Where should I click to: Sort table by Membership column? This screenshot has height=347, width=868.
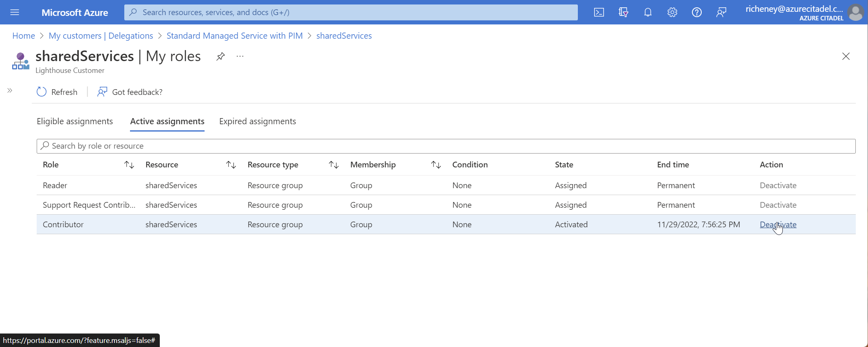436,165
